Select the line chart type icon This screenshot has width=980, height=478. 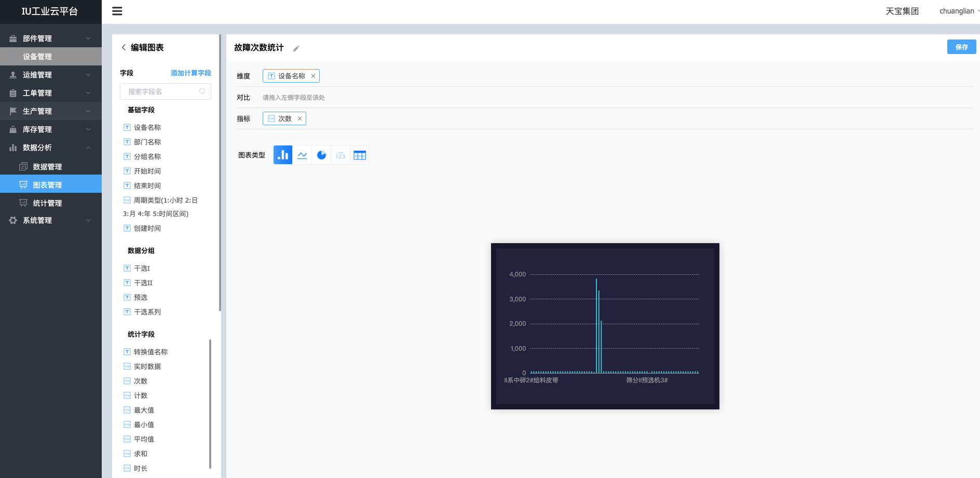click(302, 155)
